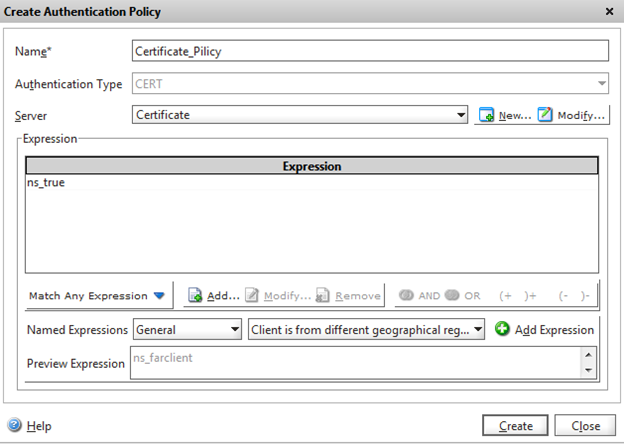
Task: Click the close parenthesis minus )- operator
Action: click(x=585, y=296)
